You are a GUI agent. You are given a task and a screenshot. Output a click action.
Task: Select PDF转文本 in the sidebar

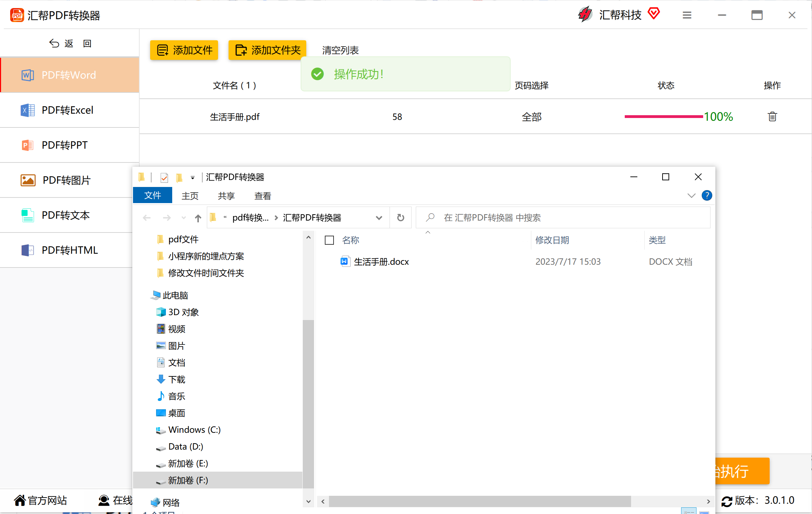point(66,215)
